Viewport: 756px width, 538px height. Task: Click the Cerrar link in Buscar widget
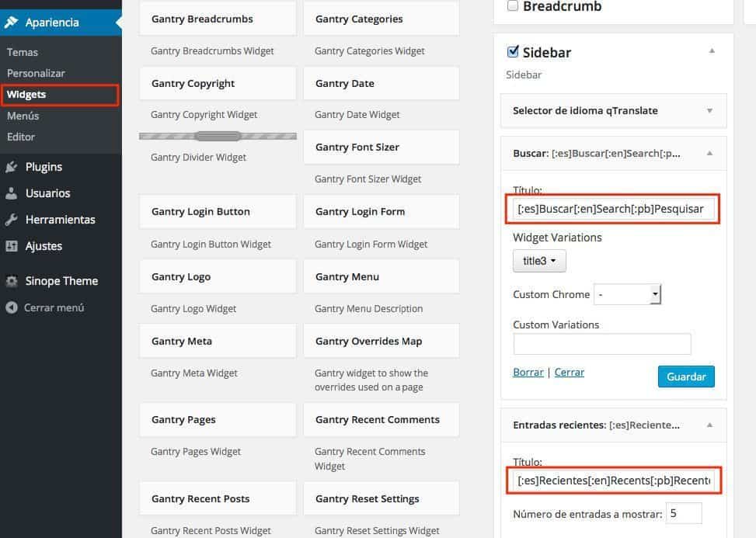570,373
